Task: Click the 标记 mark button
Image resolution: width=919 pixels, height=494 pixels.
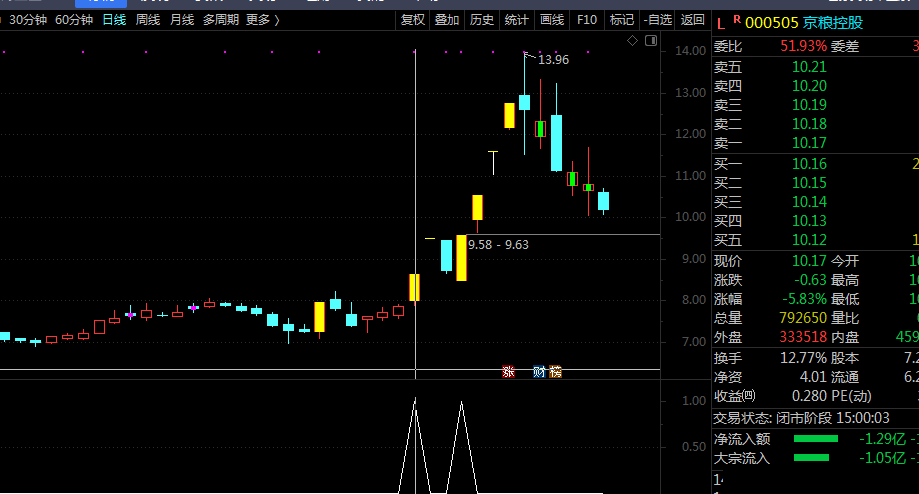Action: [x=621, y=20]
